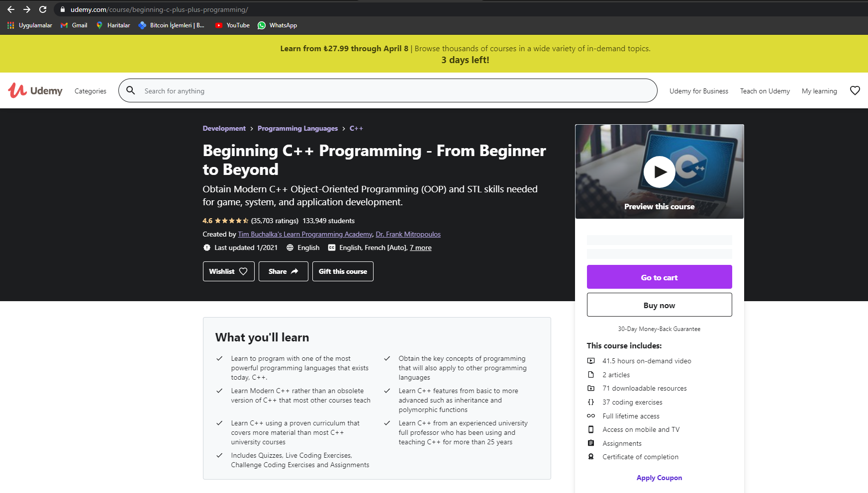Click the 133,949 students text
The image size is (868, 493).
click(x=329, y=221)
